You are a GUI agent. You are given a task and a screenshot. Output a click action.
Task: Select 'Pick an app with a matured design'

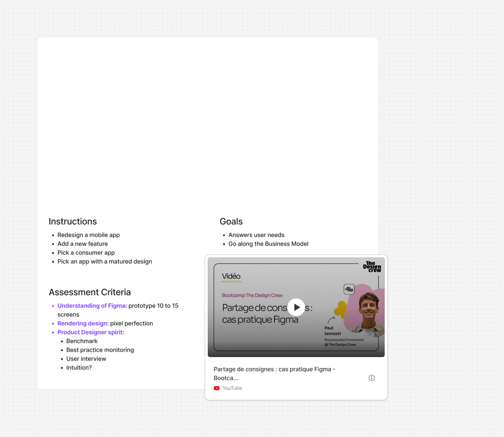105,261
